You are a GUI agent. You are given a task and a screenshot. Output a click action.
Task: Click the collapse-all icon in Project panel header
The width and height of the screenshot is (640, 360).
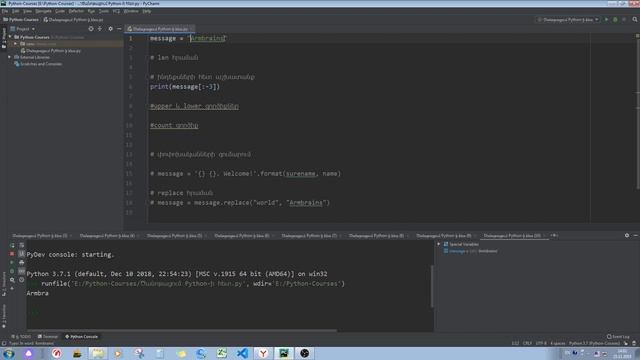click(100, 29)
